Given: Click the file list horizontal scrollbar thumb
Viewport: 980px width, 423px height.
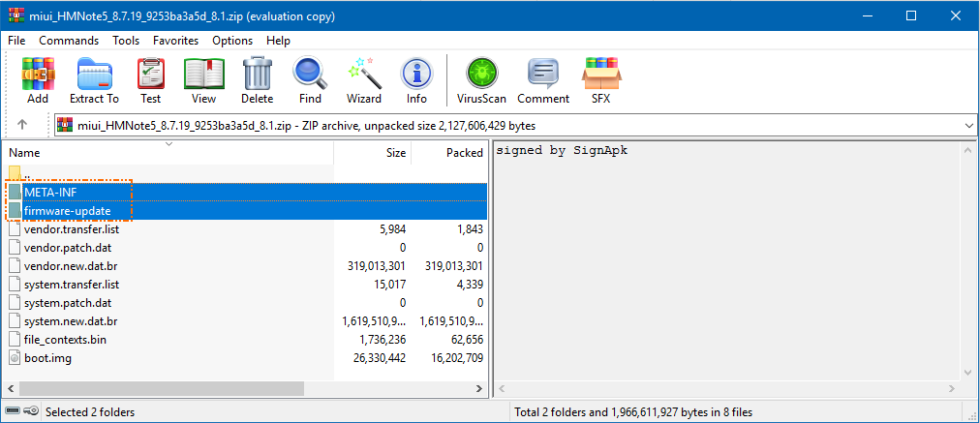Looking at the screenshot, I should click(162, 388).
